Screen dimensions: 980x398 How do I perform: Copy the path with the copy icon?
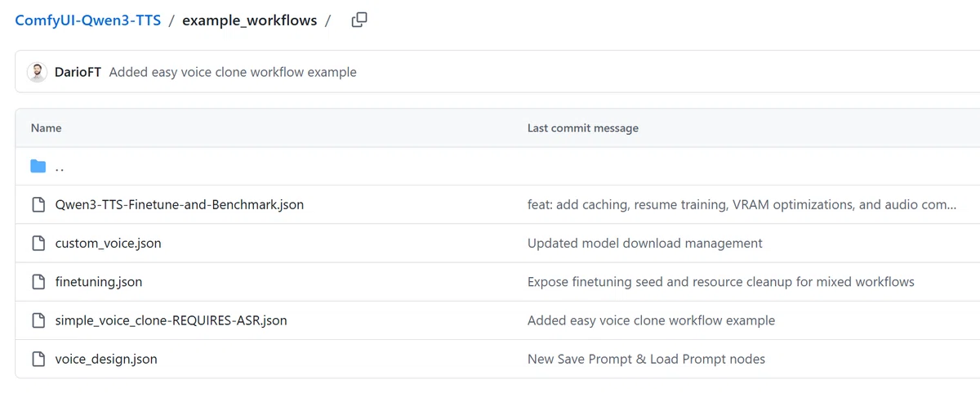tap(359, 20)
